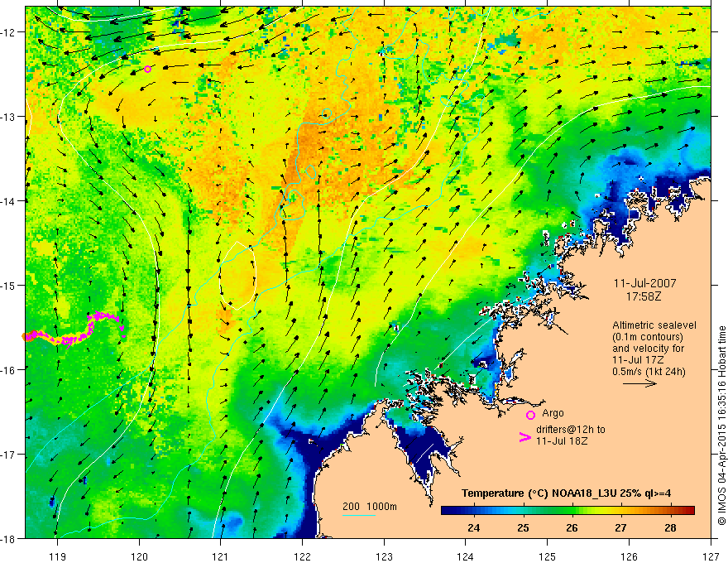This screenshot has height=563, width=728.
Task: Click the temperature color bar
Action: point(568,510)
